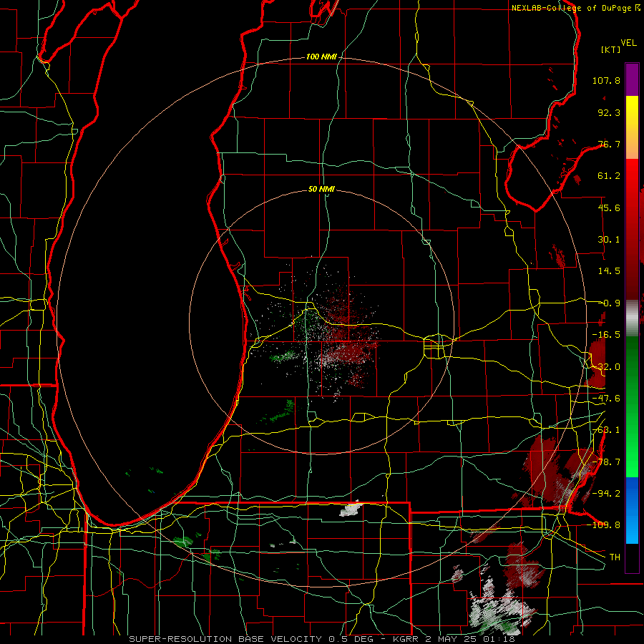This screenshot has width=644, height=644.
Task: Click the -63.1 velocity scale value
Action: 606,430
